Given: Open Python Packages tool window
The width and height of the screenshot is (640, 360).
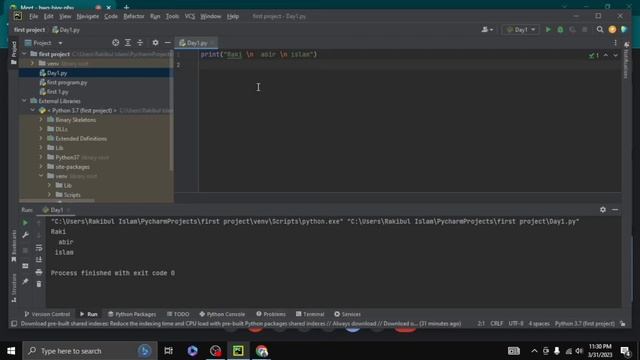Looking at the screenshot, I should point(132,314).
